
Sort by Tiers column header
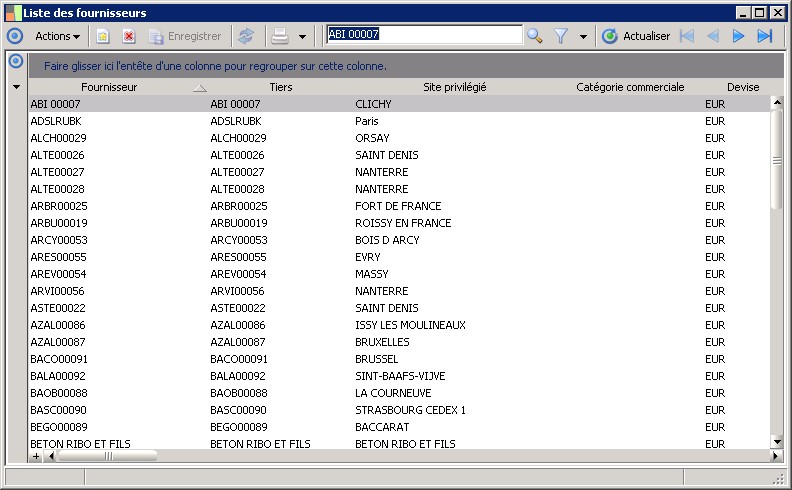(281, 87)
